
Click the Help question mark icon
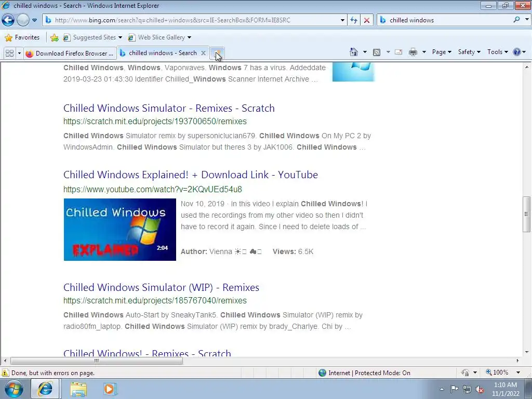click(x=517, y=52)
